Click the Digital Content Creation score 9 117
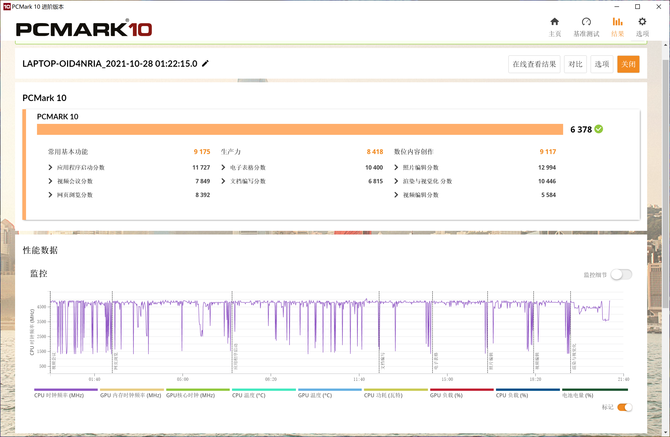The width and height of the screenshot is (670, 437). click(x=548, y=152)
